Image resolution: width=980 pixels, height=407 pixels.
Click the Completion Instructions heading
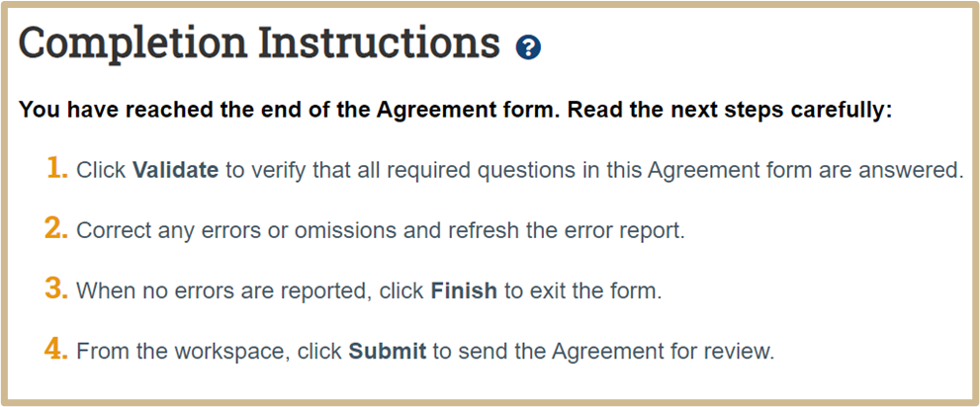[x=259, y=42]
